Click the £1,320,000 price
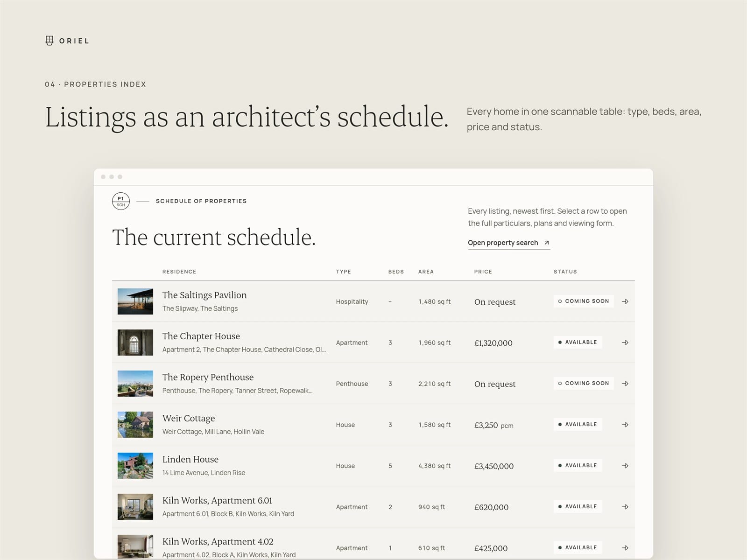The image size is (747, 560). [493, 343]
